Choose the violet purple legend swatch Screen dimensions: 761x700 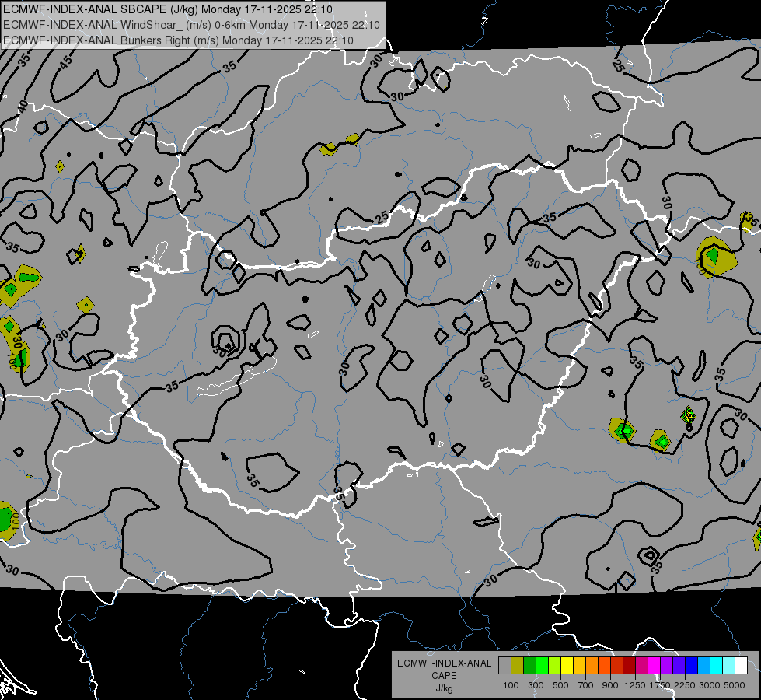(x=667, y=666)
